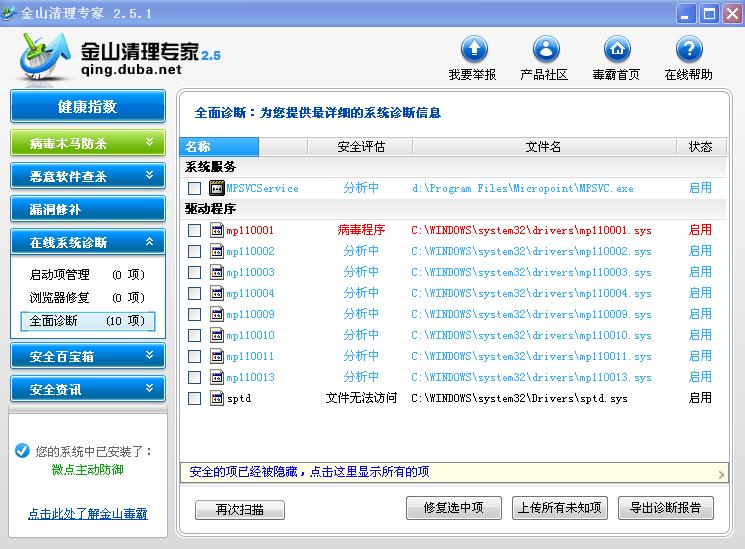This screenshot has height=549, width=745.
Task: Click the path C:\WINDOWS\system32\Drivers\sptd.sys
Action: [x=519, y=398]
